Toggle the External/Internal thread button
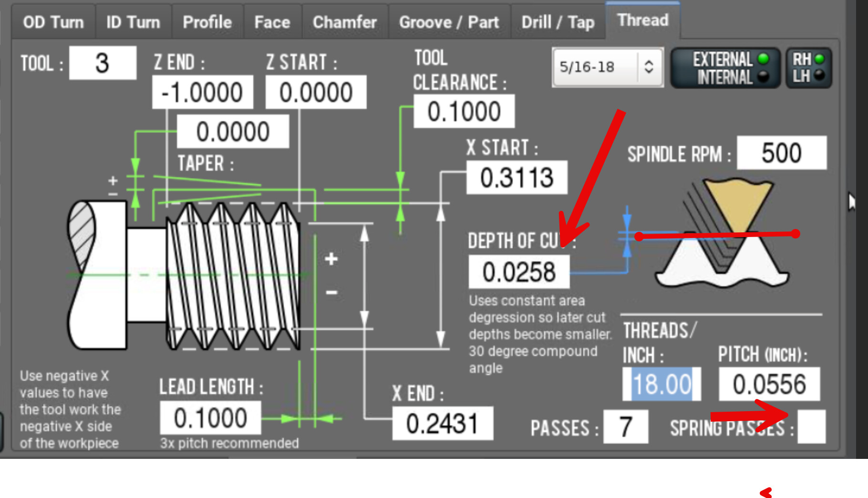 [725, 68]
